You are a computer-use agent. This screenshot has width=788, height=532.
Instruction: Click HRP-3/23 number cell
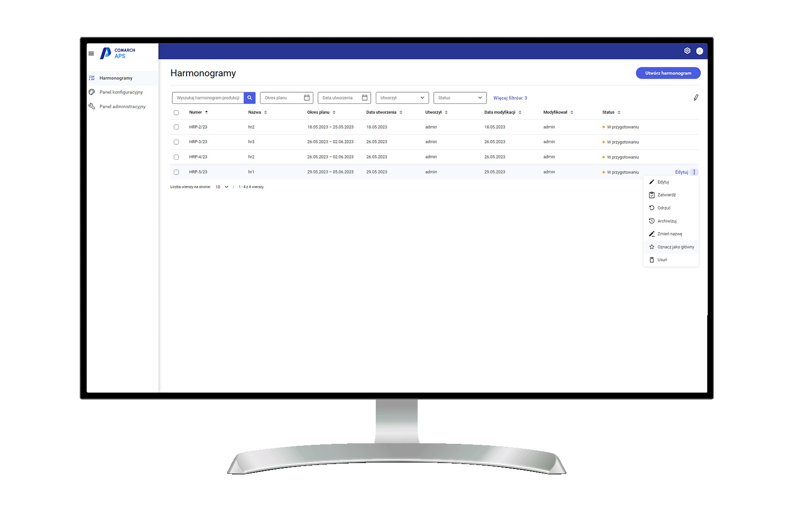point(198,142)
